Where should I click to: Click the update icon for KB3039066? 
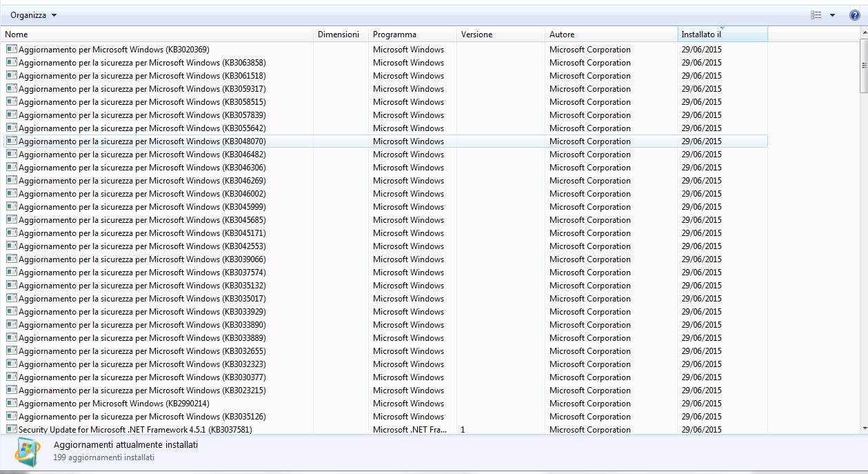[x=11, y=259]
